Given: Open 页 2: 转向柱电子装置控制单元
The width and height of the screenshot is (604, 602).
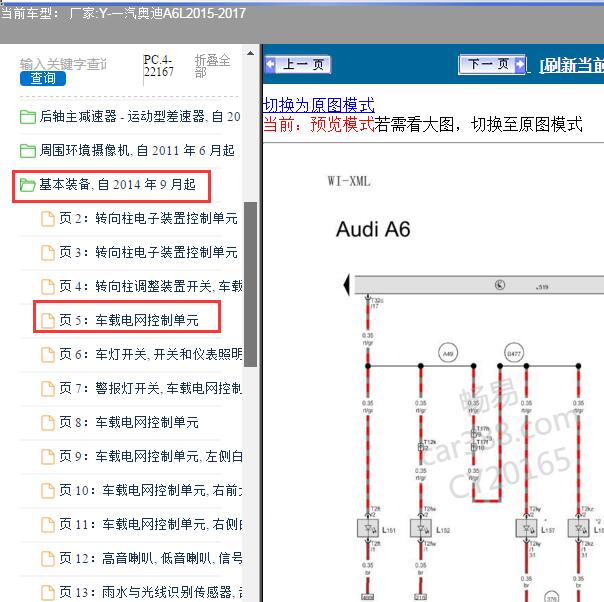Looking at the screenshot, I should [148, 218].
